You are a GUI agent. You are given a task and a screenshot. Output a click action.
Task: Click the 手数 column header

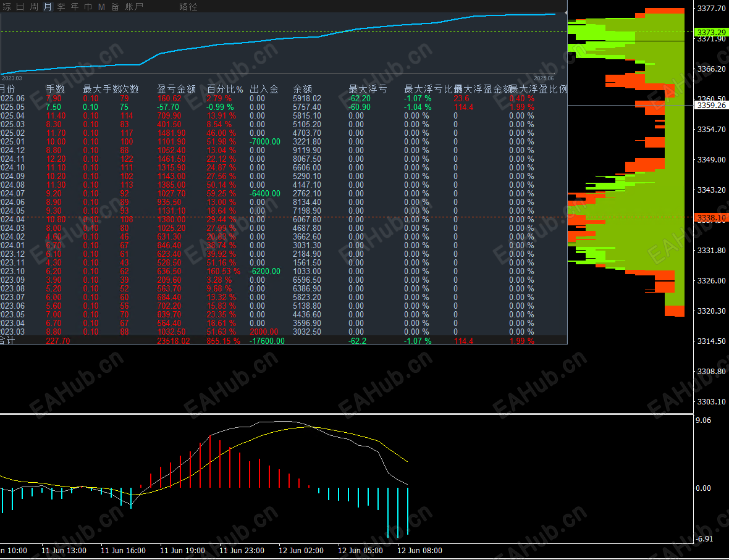pyautogui.click(x=56, y=90)
